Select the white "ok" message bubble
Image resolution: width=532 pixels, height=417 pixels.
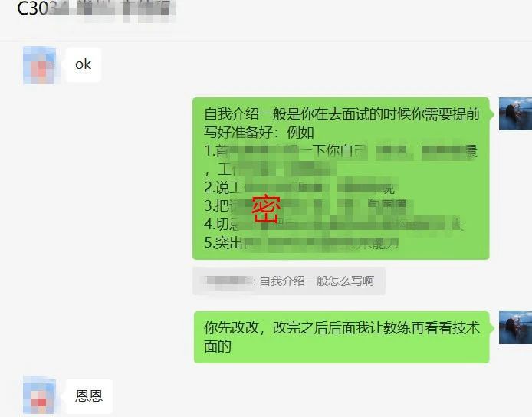click(x=83, y=64)
